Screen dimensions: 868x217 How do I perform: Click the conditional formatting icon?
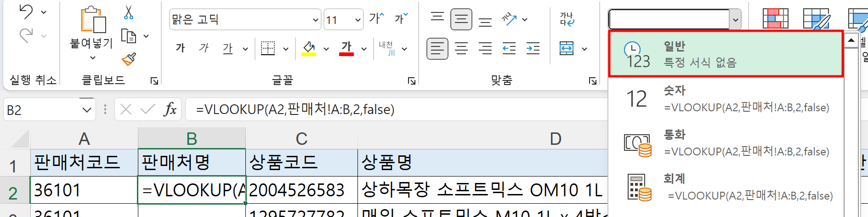click(776, 19)
